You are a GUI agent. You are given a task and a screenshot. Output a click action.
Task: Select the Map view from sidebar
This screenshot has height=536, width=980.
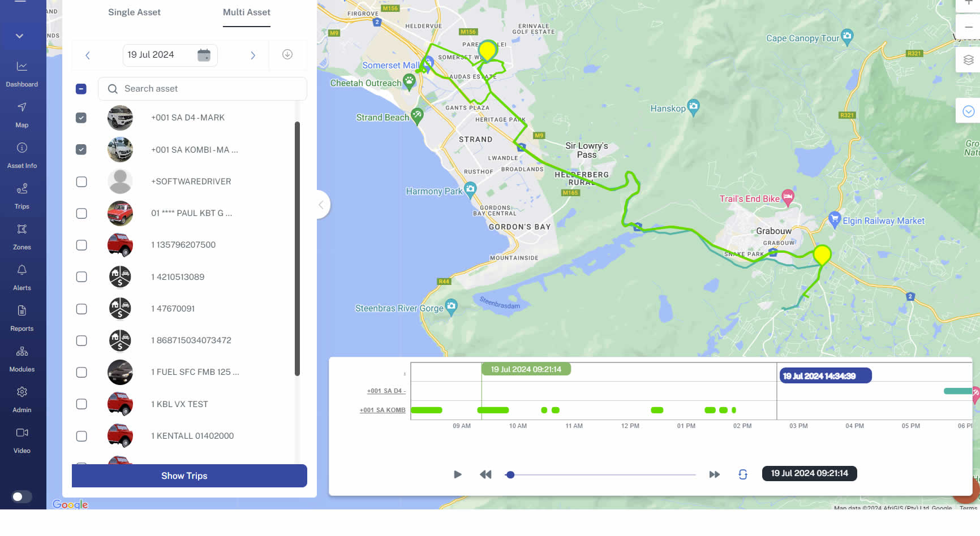pos(22,115)
